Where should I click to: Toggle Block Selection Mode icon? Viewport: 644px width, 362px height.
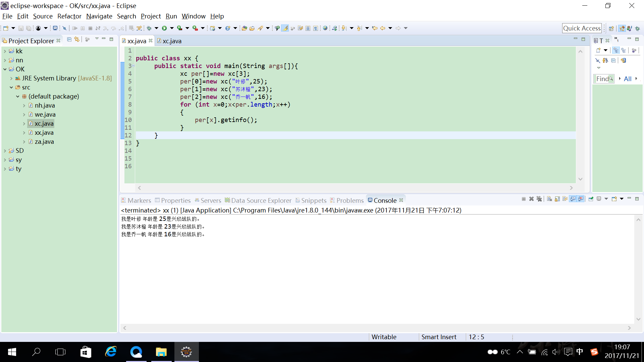pos(308,28)
